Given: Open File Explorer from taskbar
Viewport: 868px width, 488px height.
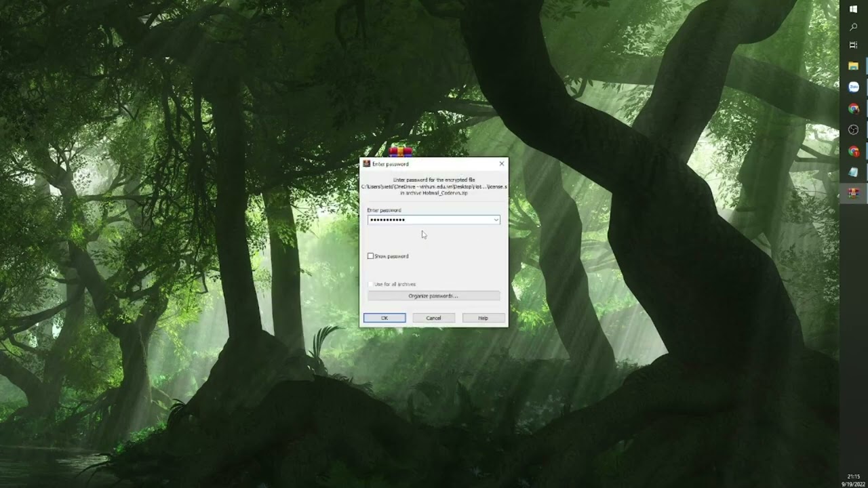Looking at the screenshot, I should [854, 66].
